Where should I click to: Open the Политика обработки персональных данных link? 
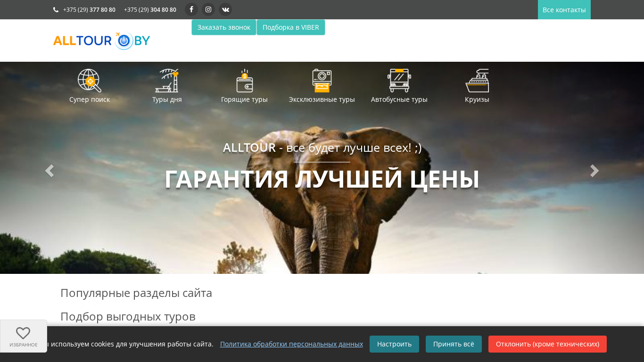point(291,344)
